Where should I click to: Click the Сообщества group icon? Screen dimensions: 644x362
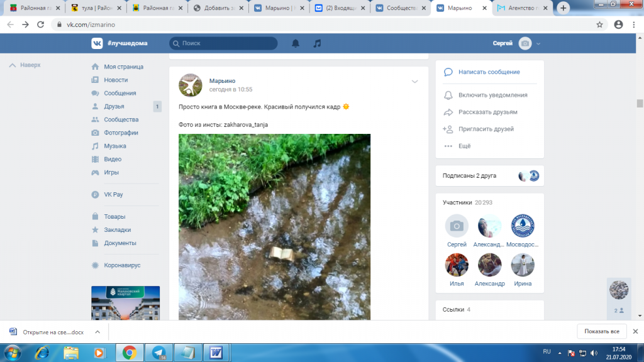pyautogui.click(x=96, y=119)
